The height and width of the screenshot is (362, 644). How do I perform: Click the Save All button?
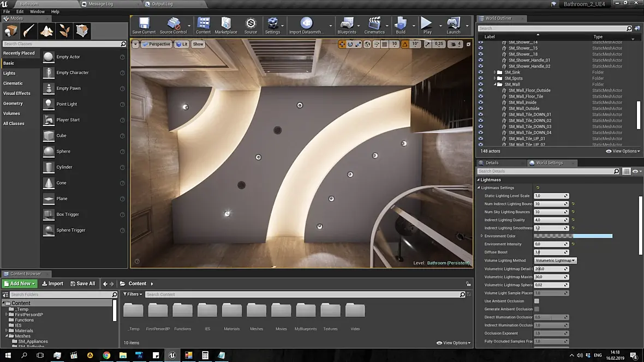[x=82, y=283]
